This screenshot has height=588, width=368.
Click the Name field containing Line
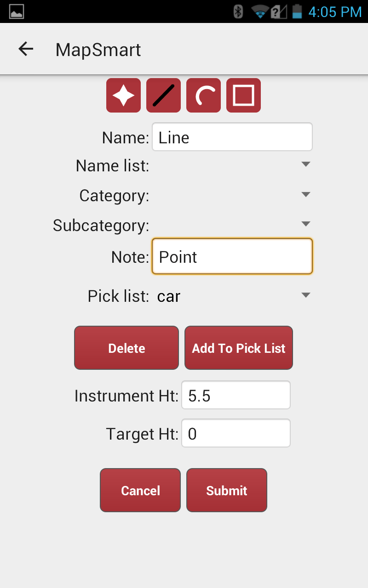[x=232, y=137]
